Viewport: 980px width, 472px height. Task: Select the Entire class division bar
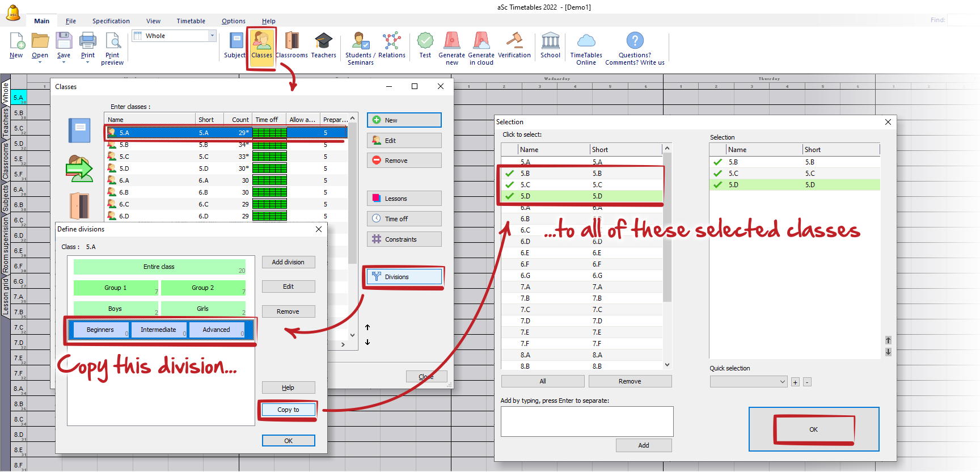coord(159,267)
